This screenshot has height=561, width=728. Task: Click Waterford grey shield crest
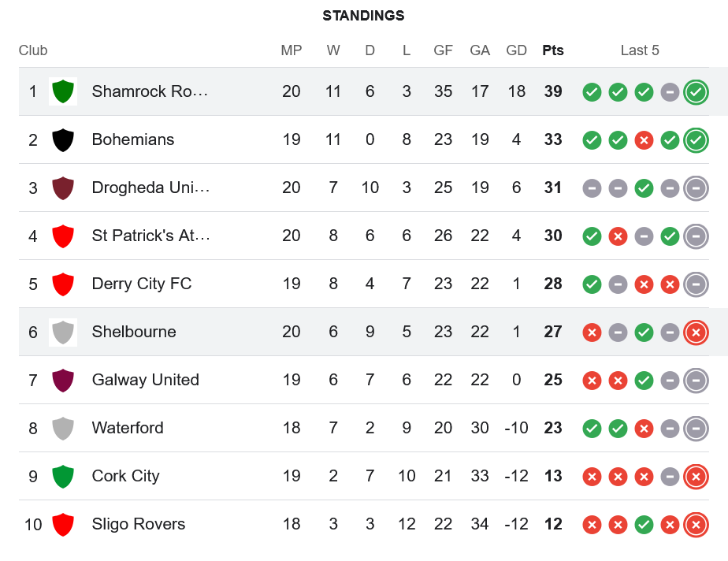click(x=62, y=428)
